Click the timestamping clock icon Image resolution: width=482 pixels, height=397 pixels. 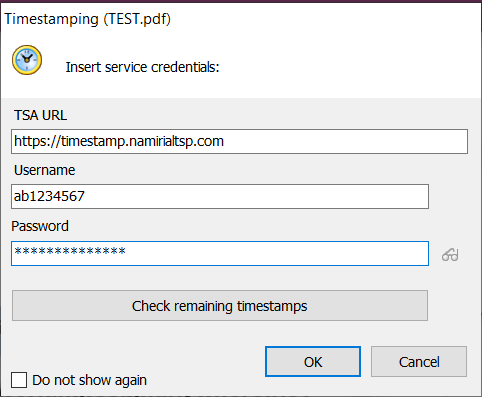[x=27, y=60]
